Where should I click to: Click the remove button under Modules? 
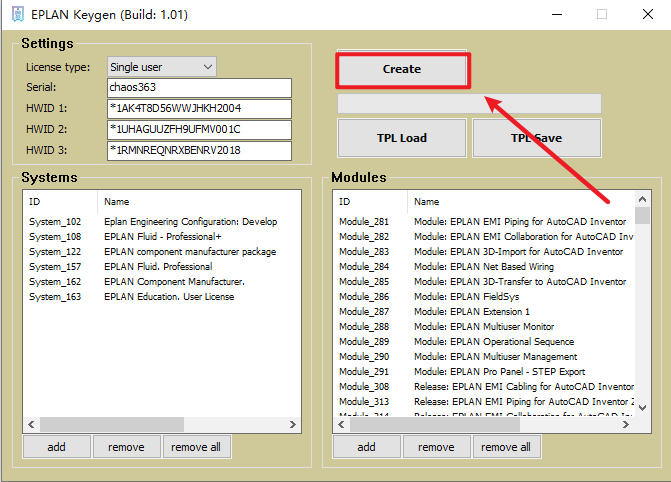[x=436, y=447]
